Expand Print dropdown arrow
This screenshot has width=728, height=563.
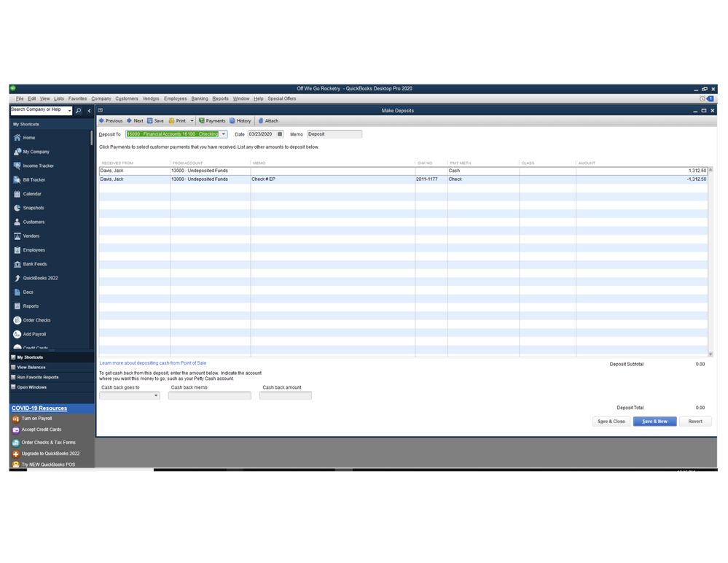192,121
